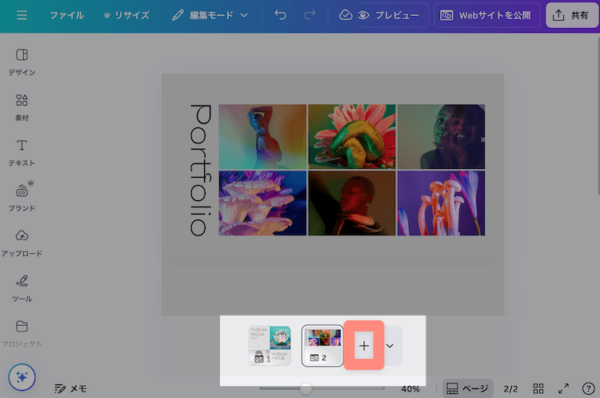Toggle the ページ view button
This screenshot has height=398, width=600.
[468, 389]
